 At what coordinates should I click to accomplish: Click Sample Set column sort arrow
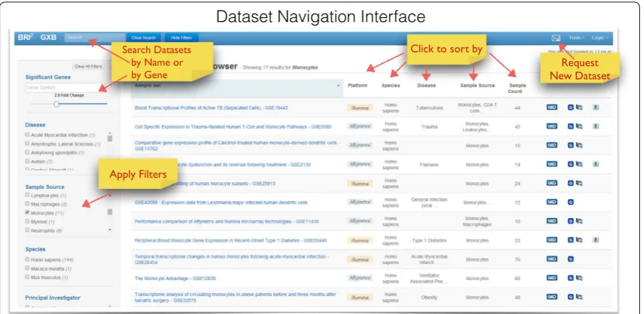(x=338, y=86)
